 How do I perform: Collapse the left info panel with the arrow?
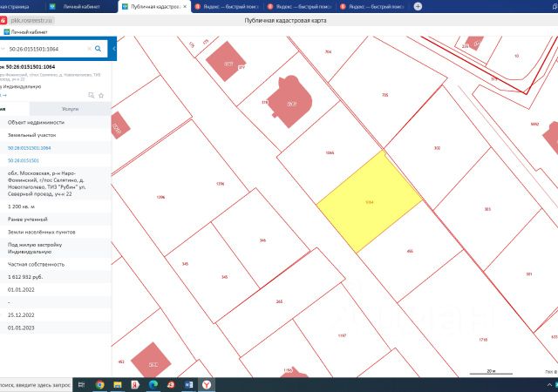114,49
